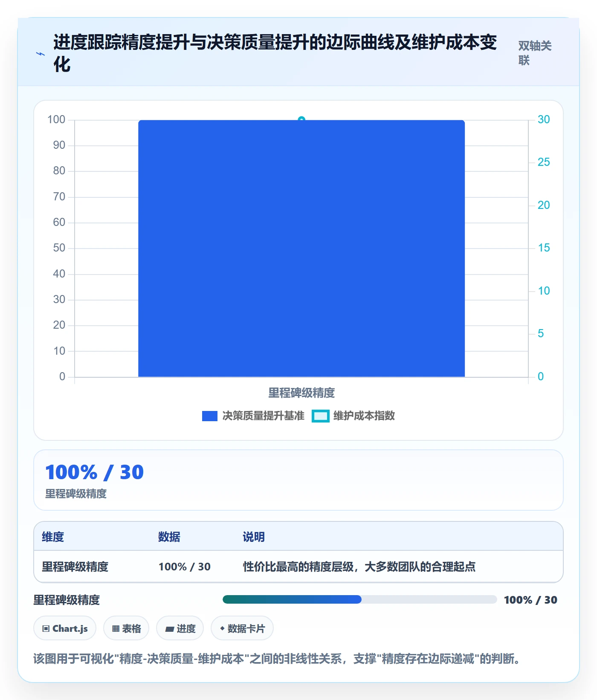
Task: Click the 维度 column header
Action: 53,537
